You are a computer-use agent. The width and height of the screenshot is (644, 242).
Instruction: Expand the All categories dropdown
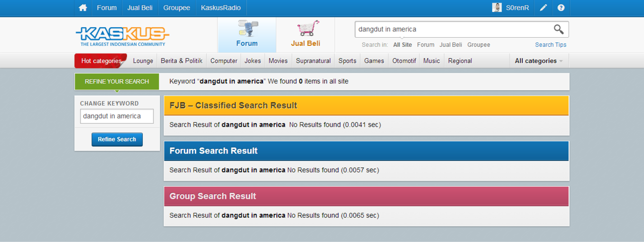539,61
